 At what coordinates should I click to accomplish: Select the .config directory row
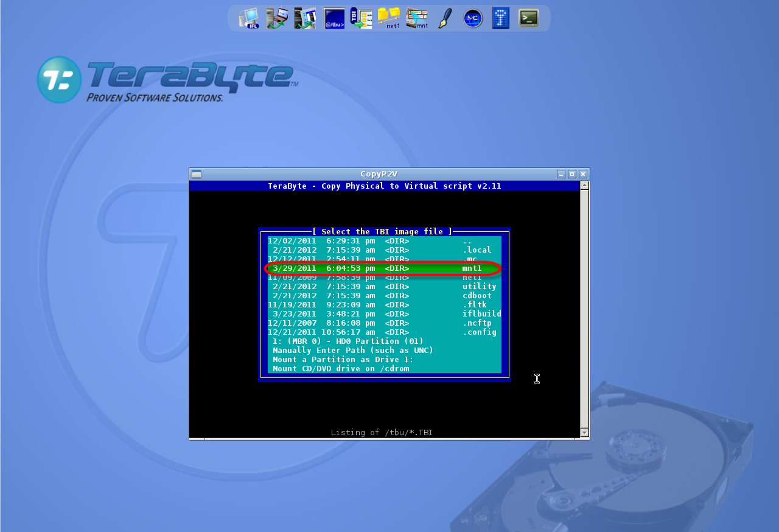pyautogui.click(x=385, y=332)
